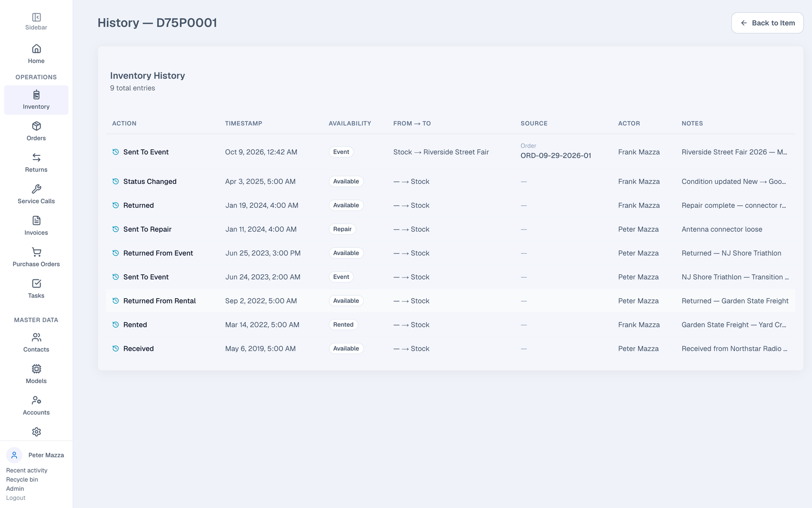Open order ORD-09-29-2026-01 source
Viewport: 812px width, 508px height.
(x=556, y=155)
